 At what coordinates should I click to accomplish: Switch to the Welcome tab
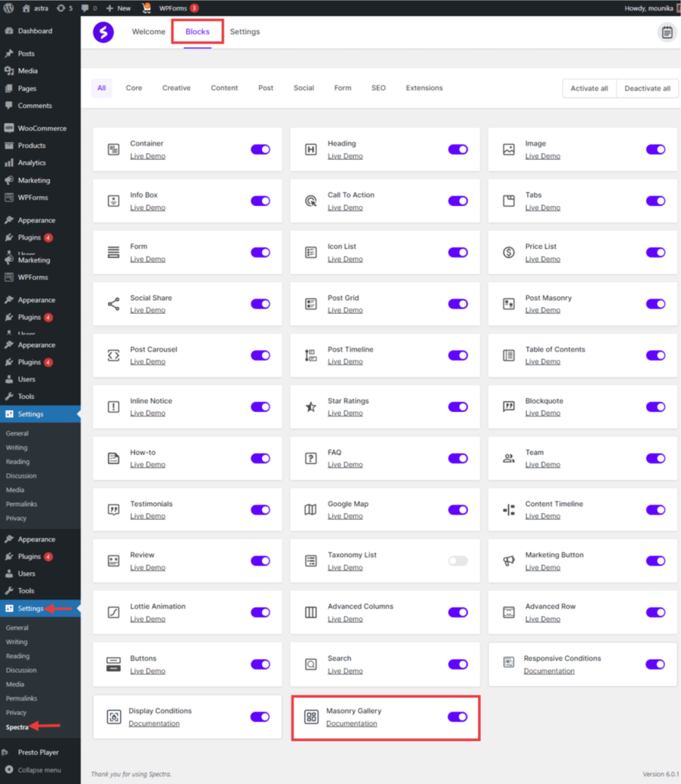(x=149, y=32)
